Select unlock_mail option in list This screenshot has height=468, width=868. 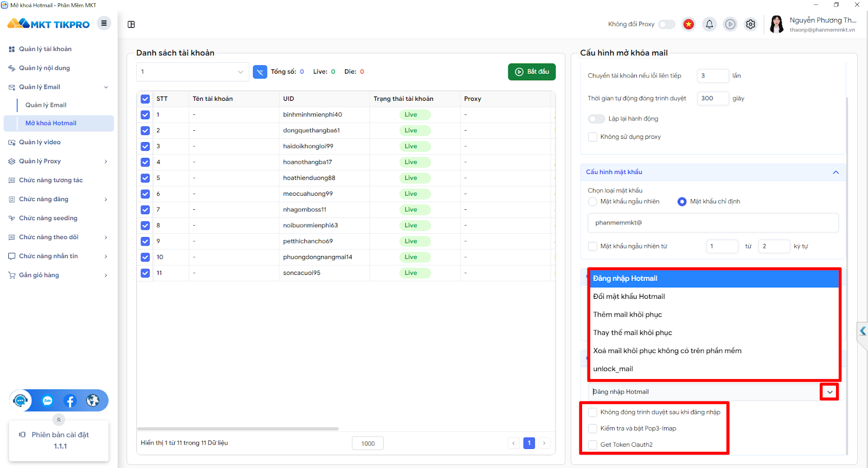click(714, 369)
